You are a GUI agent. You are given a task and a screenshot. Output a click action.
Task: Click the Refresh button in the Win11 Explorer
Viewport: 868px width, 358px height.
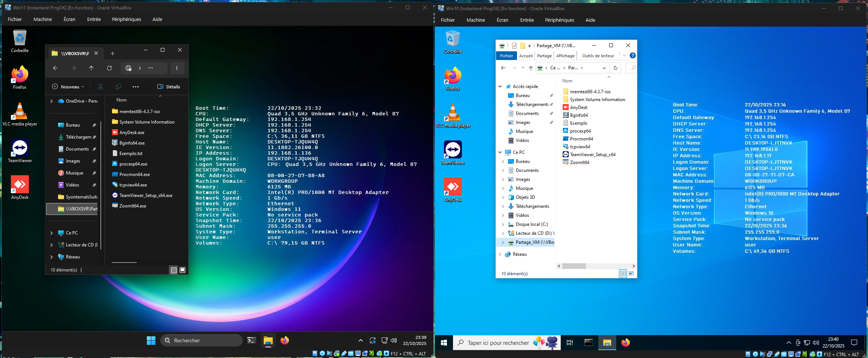click(109, 68)
